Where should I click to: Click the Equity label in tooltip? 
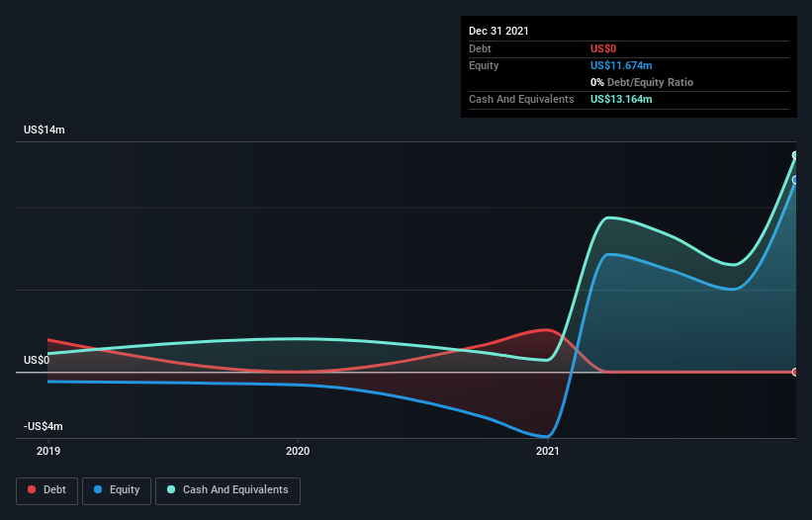point(484,65)
